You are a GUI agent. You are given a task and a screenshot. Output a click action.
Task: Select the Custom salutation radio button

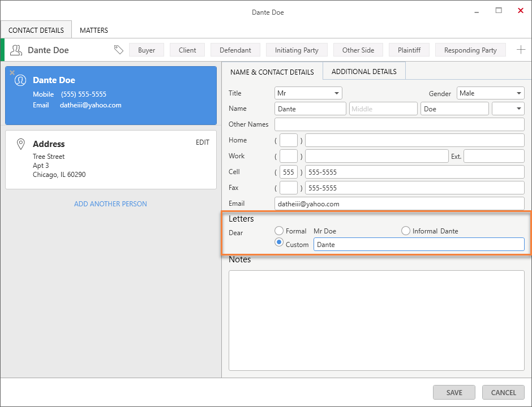click(279, 243)
